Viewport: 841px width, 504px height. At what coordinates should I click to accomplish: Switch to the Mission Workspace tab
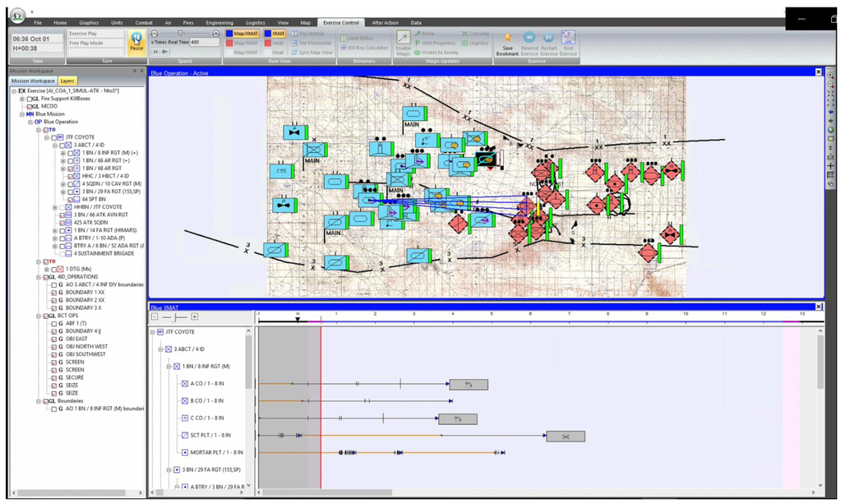[x=33, y=81]
